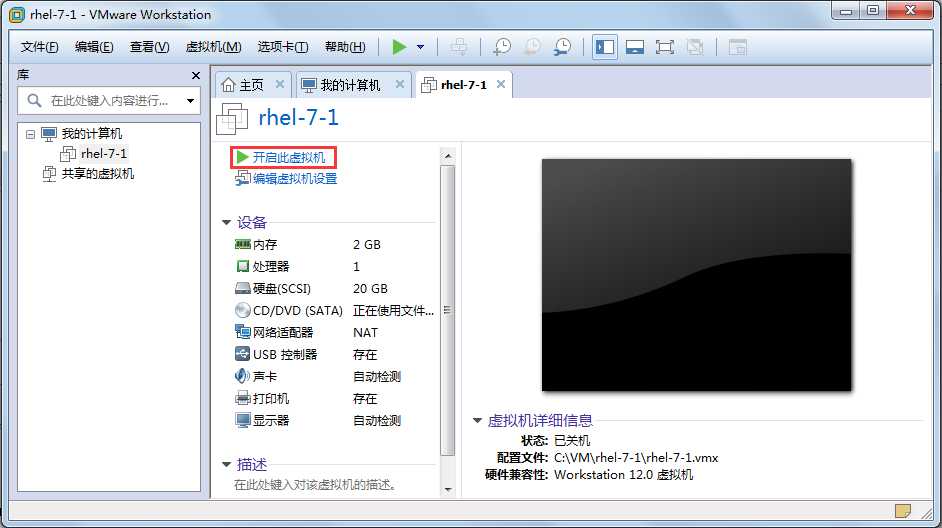
Task: Open the 文件(F) menu
Action: tap(40, 47)
